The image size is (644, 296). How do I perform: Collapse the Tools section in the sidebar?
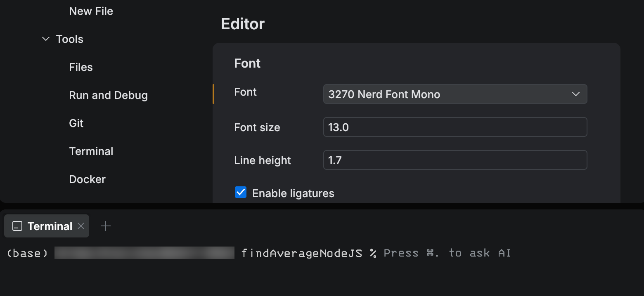45,39
